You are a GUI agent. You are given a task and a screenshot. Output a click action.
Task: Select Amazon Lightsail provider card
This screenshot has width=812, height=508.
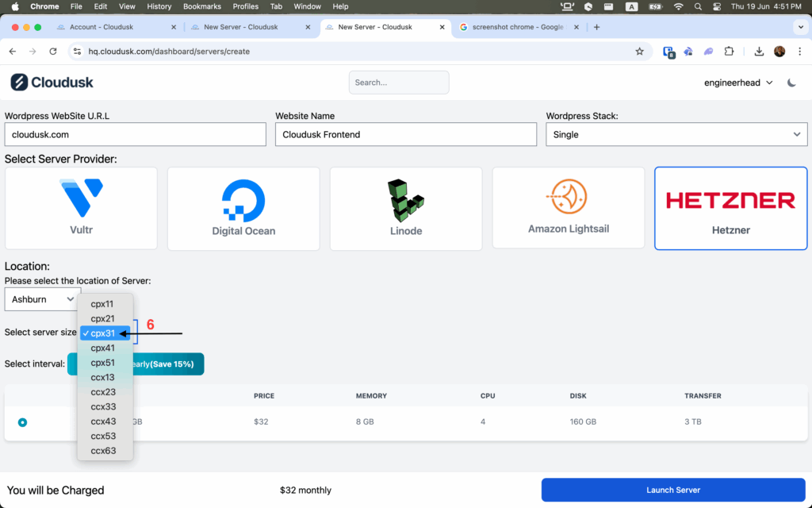click(569, 208)
